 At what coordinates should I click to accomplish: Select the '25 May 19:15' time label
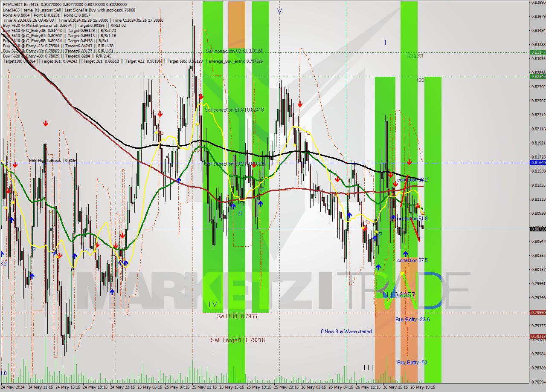click(258, 388)
